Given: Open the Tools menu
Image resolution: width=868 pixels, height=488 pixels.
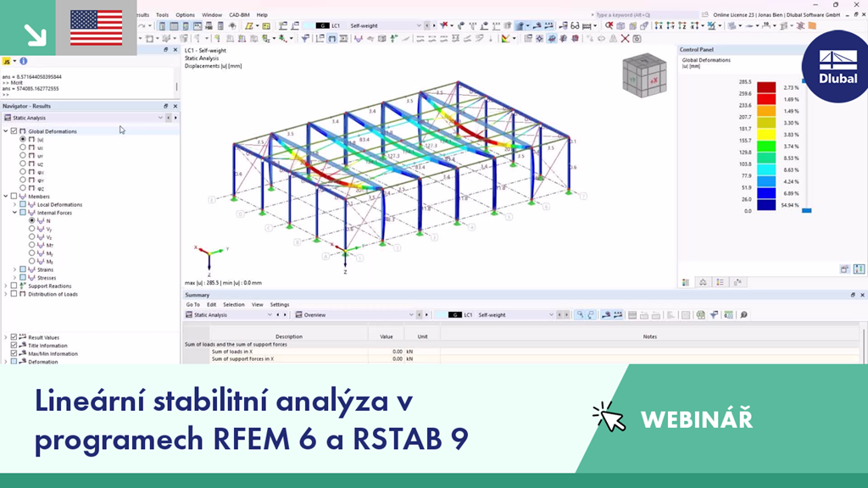Looking at the screenshot, I should coord(162,15).
